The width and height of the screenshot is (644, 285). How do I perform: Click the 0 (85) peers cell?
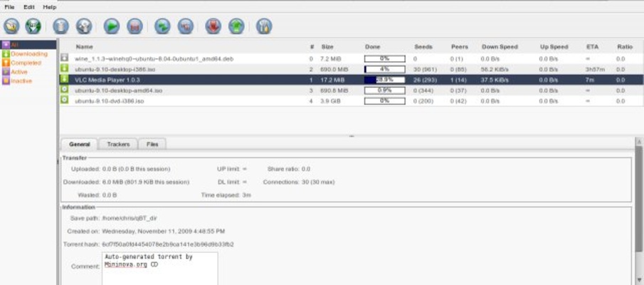point(460,70)
